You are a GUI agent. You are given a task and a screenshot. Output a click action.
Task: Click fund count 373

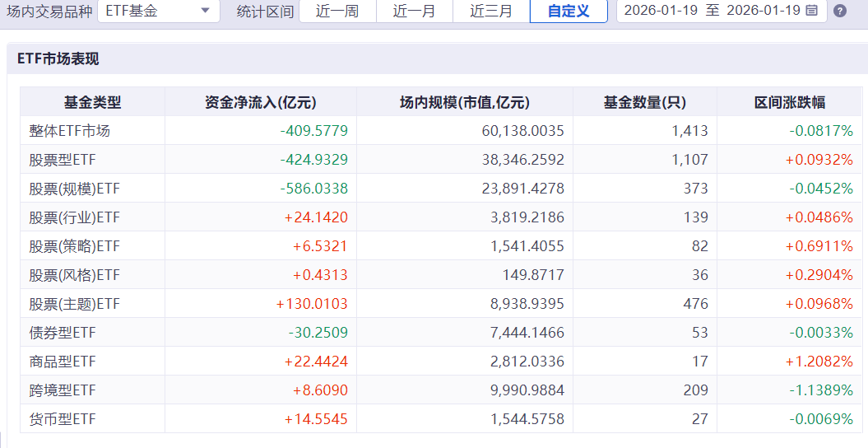696,189
